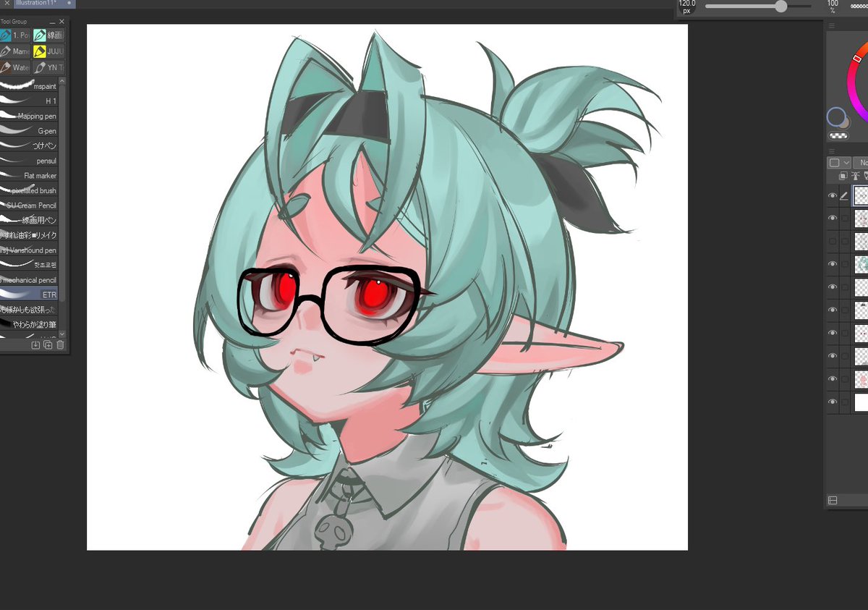Hide the seventh layer from the top
This screenshot has width=868, height=610.
pos(833,333)
